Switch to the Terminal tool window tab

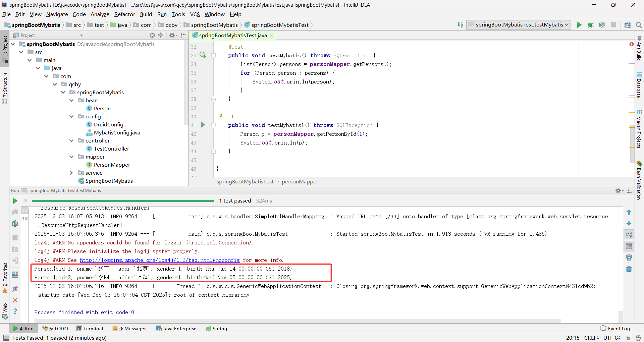coord(90,329)
